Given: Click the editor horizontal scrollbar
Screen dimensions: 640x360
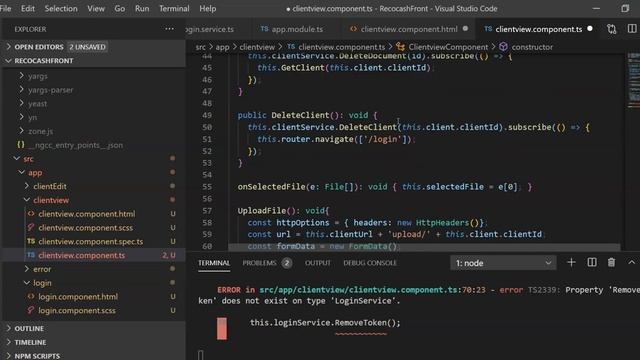Looking at the screenshot, I should [424, 247].
